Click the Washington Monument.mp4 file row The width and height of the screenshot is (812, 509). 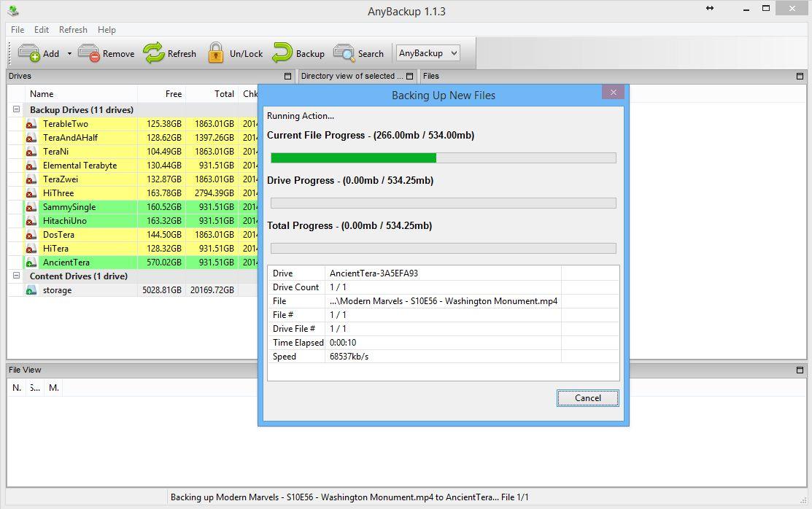[x=444, y=301]
